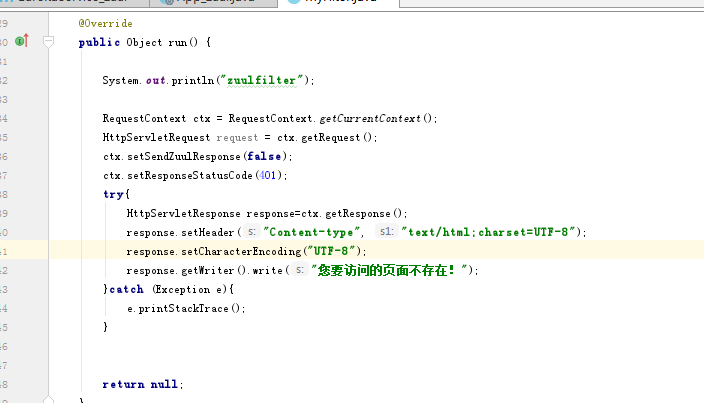Click the Chinese string "您要访问的页面不存在！"
704x403 pixels.
click(389, 270)
